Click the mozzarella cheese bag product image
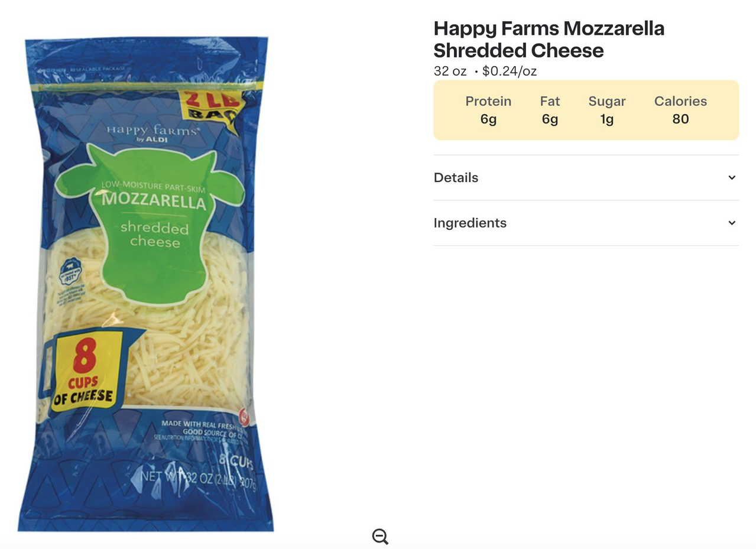The image size is (756, 549). point(145,284)
